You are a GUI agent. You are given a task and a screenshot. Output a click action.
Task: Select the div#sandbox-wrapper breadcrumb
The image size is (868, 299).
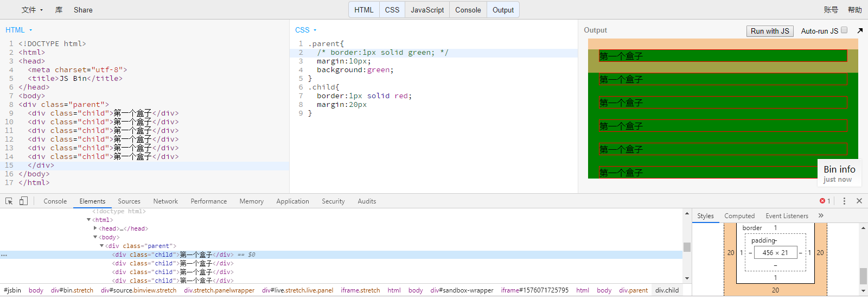pyautogui.click(x=462, y=290)
